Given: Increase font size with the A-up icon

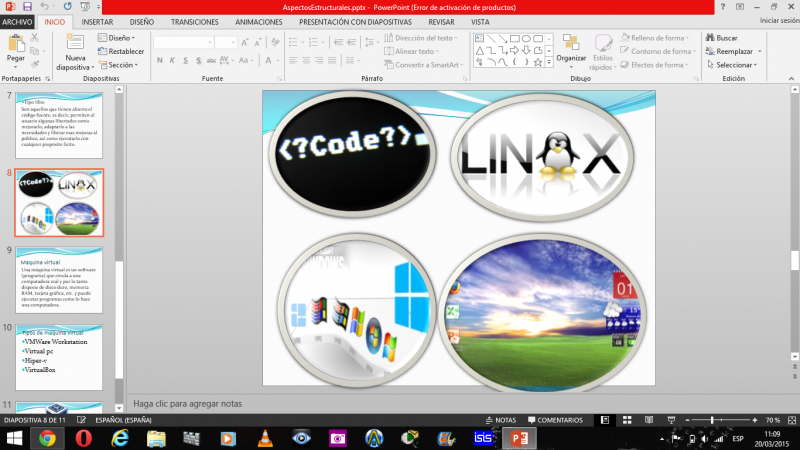Looking at the screenshot, I should coord(245,42).
